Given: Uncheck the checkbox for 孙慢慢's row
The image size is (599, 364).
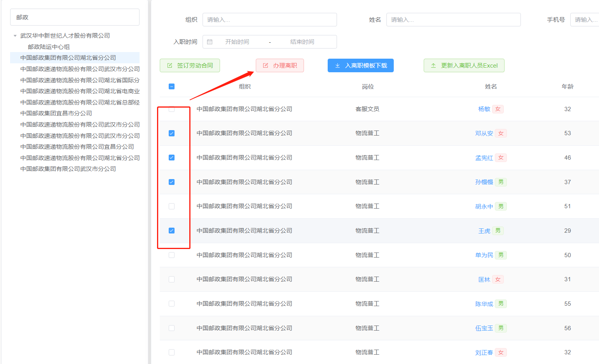Looking at the screenshot, I should (171, 182).
